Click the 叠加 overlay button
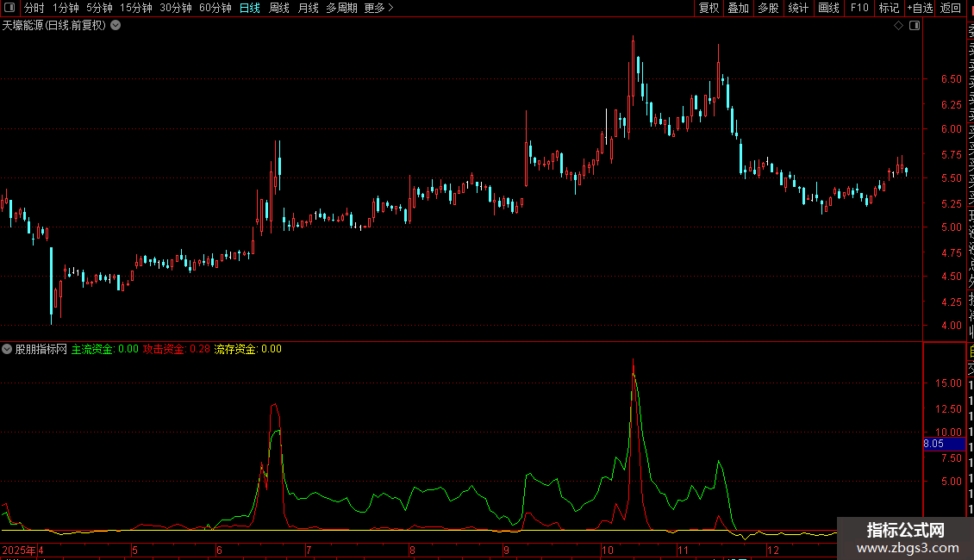Viewport: 974px width, 560px height. tap(738, 8)
